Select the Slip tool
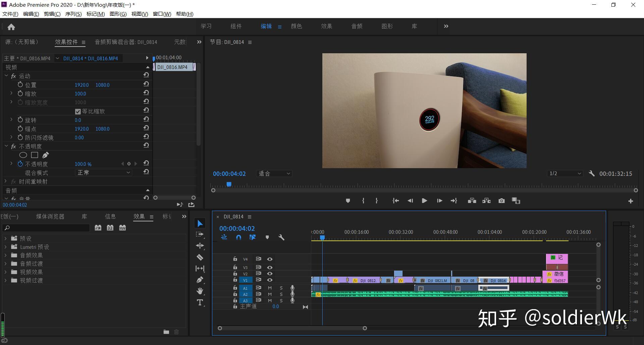 click(x=200, y=268)
